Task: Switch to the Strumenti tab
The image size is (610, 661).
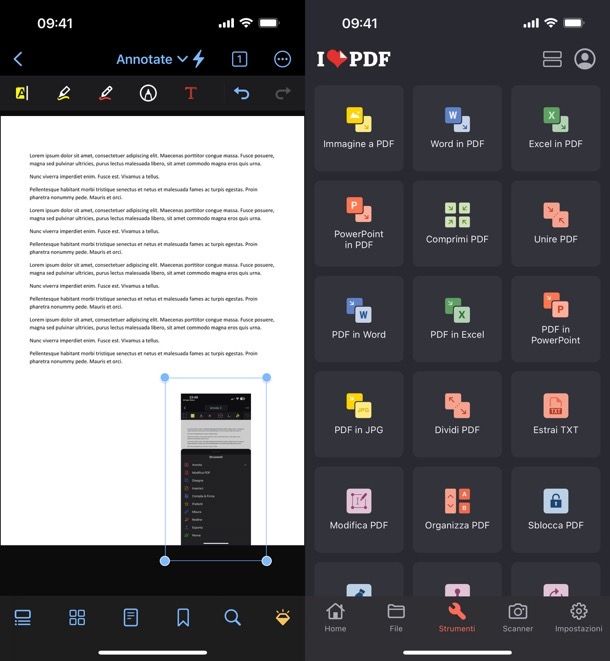Action: tap(457, 618)
